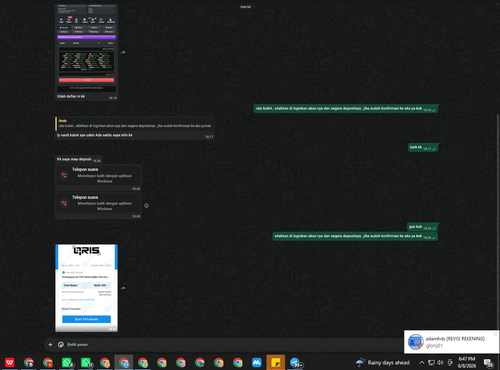Open the QRIS payment receipt thumbnail
Screen dimensions: 500x370
[x=86, y=288]
